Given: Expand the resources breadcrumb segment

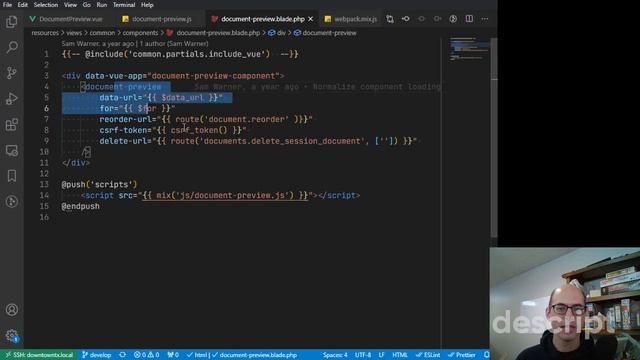Looking at the screenshot, I should point(45,33).
